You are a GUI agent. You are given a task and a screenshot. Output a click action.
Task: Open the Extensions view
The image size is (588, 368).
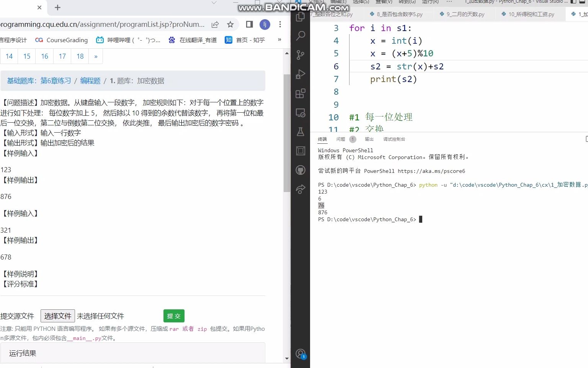(301, 94)
